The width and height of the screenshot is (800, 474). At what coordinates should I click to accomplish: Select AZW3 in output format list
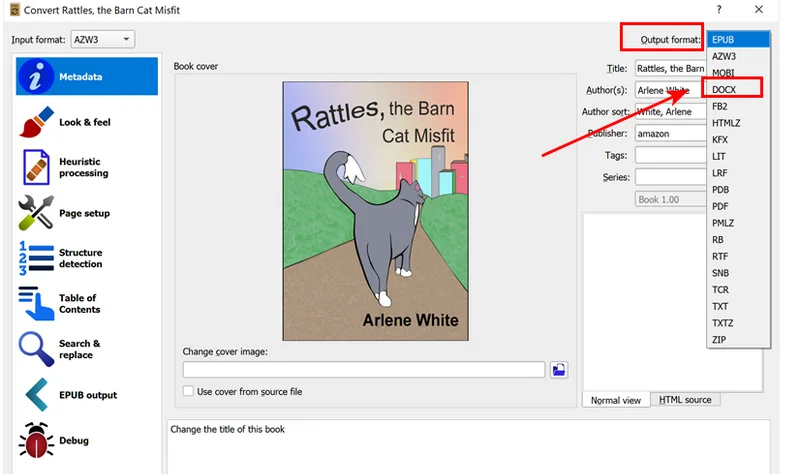pyautogui.click(x=738, y=56)
